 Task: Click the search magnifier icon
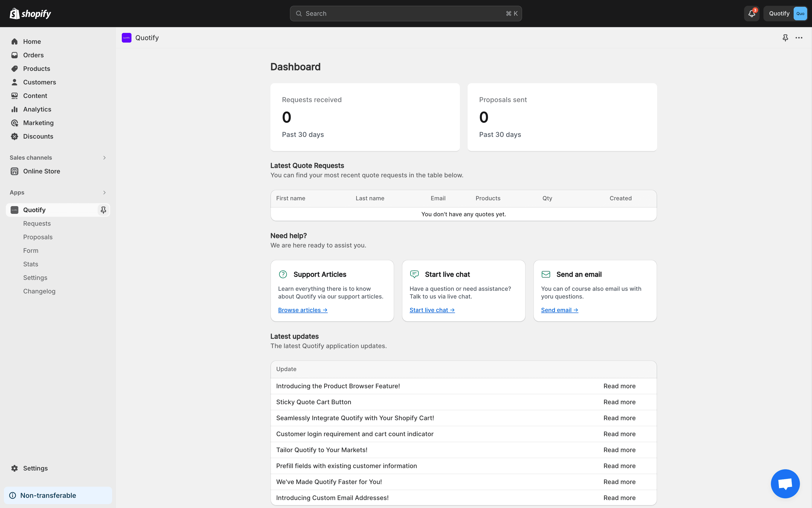299,14
